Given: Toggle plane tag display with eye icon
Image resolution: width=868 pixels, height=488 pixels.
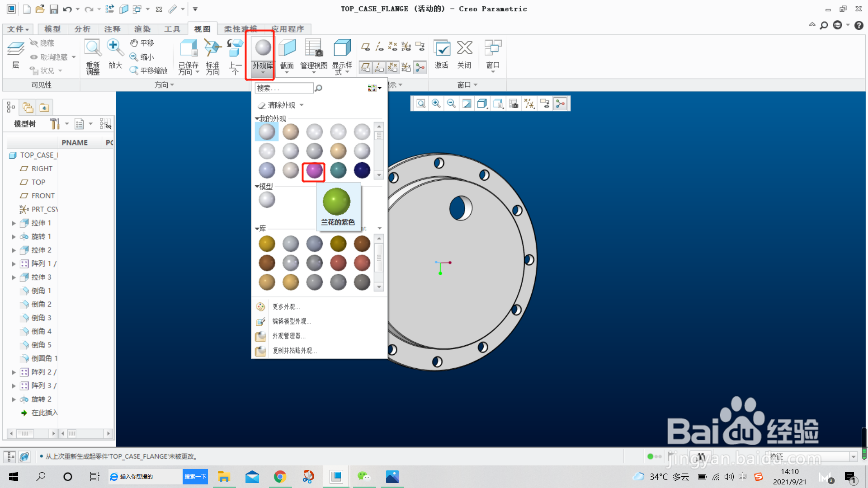Looking at the screenshot, I should (x=365, y=47).
